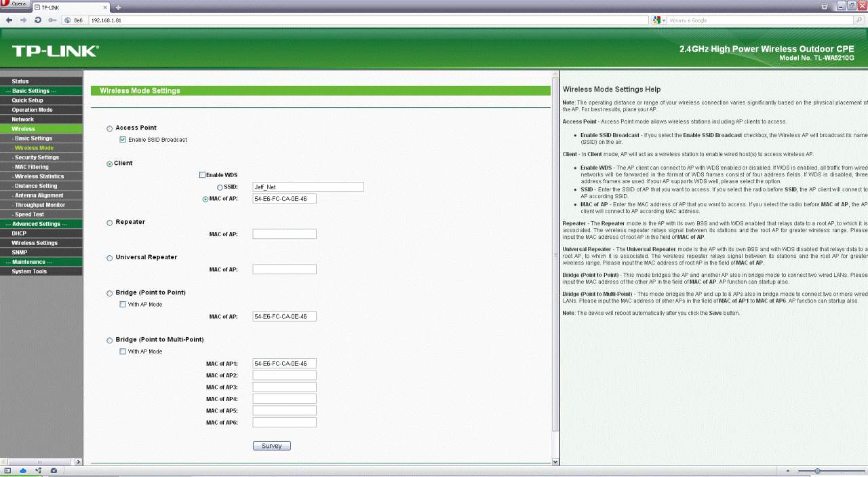Select the Repeater radio button
The image size is (868, 477).
click(x=110, y=223)
